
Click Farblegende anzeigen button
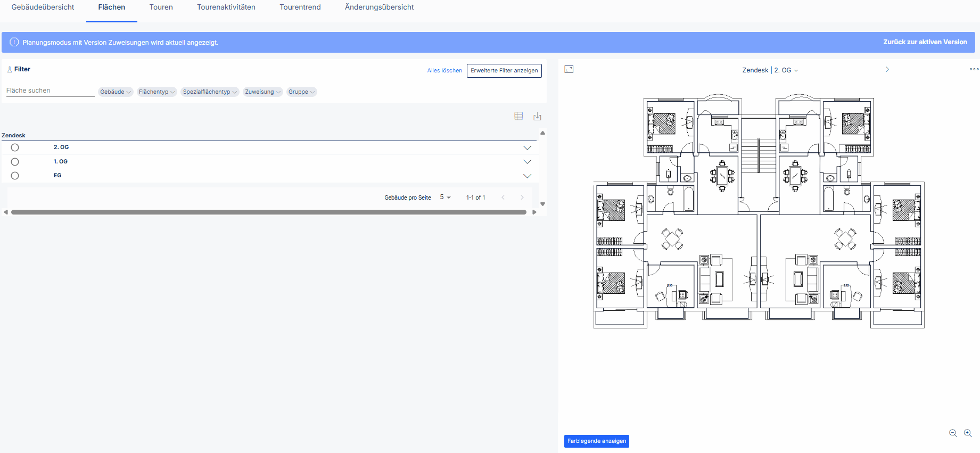(x=597, y=441)
